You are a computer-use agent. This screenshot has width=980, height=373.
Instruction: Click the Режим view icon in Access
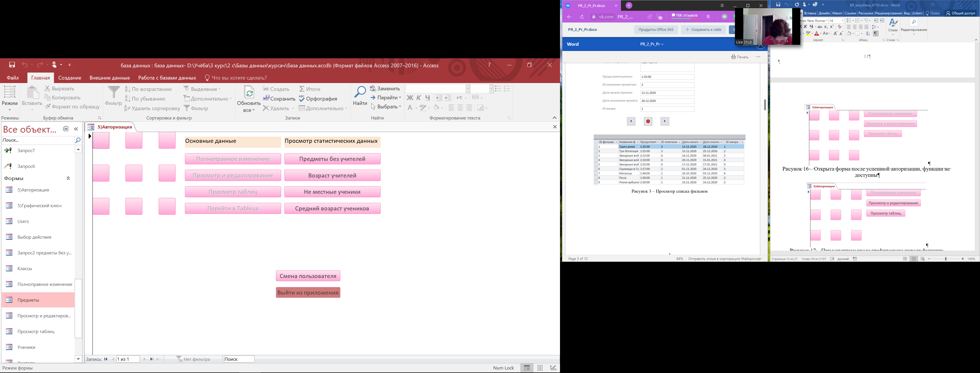[10, 92]
